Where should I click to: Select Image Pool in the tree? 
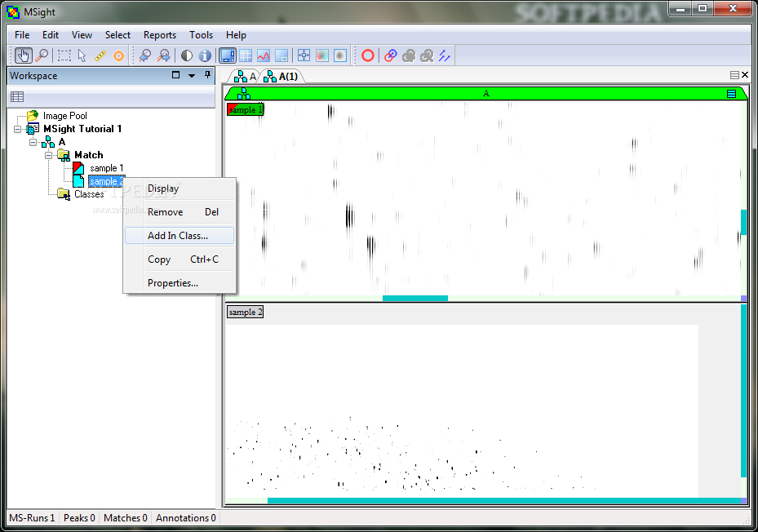coord(64,116)
